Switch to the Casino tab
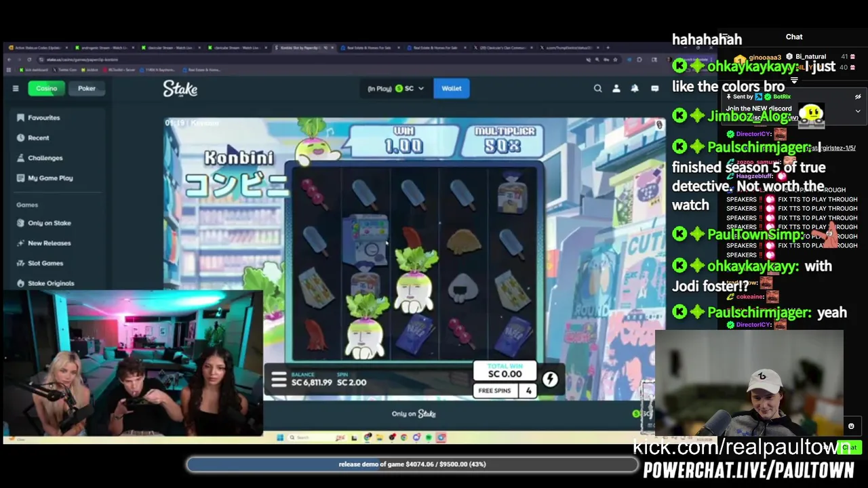The width and height of the screenshot is (868, 488). tap(47, 88)
